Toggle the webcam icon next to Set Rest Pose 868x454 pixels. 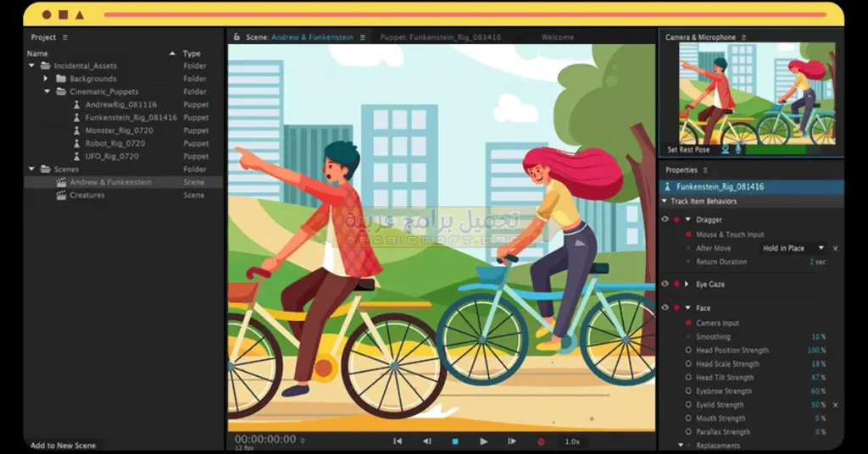pos(726,149)
